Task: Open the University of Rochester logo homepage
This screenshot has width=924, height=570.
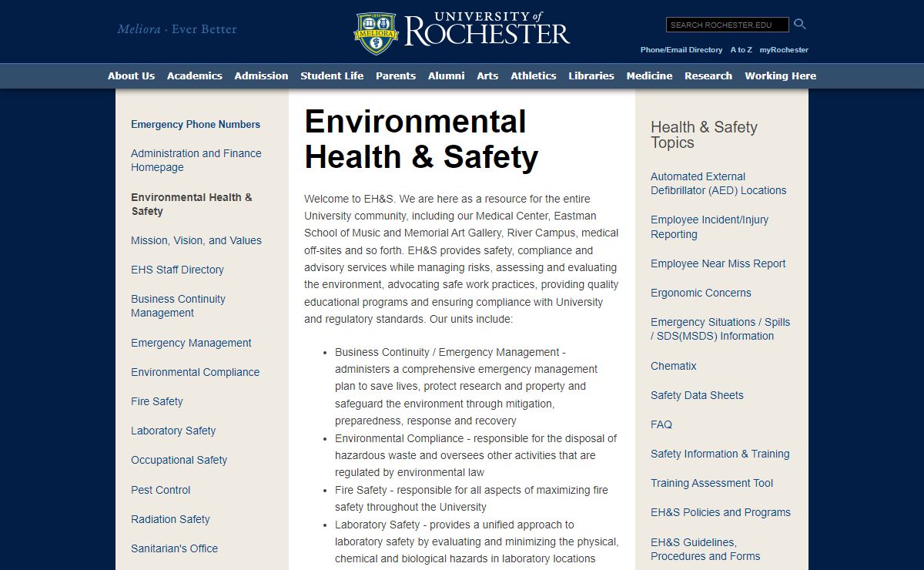Action: click(462, 32)
